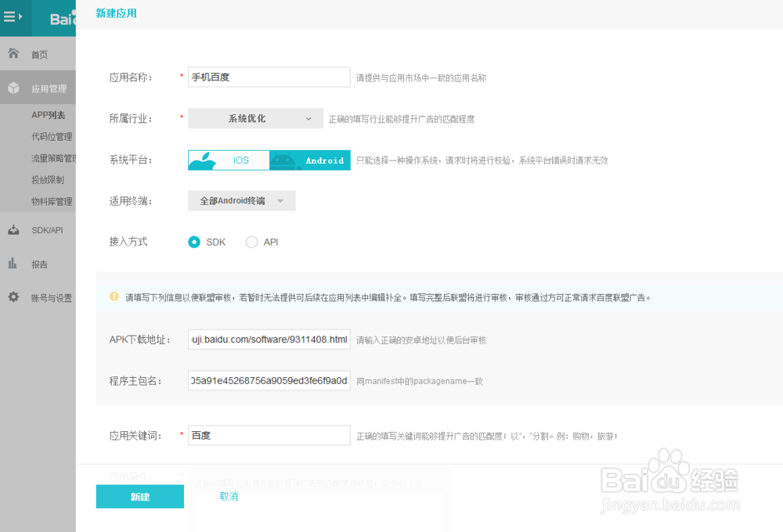Click inside the 应用名称 input field
The height and width of the screenshot is (532, 783).
click(x=269, y=77)
